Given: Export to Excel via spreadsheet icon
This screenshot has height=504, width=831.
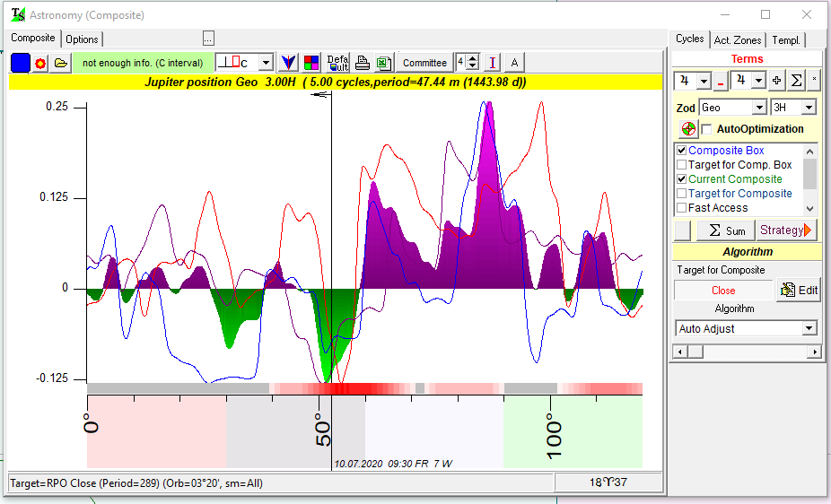Looking at the screenshot, I should pyautogui.click(x=383, y=63).
